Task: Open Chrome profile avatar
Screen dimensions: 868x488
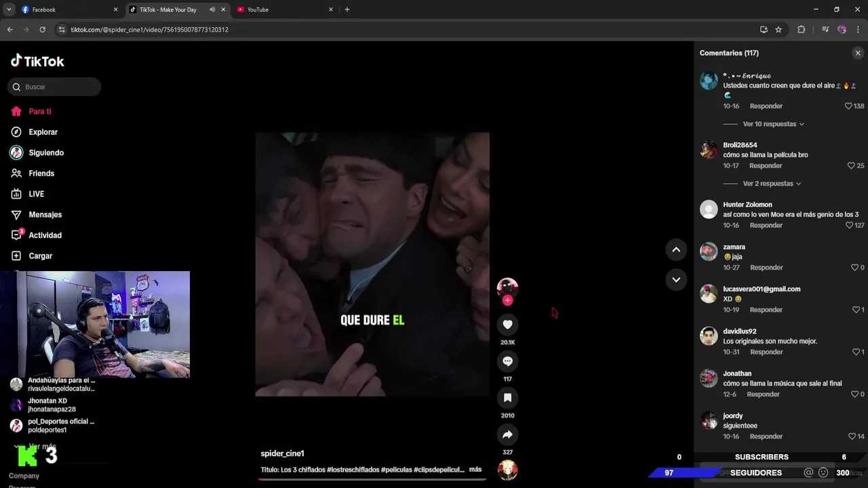Action: click(842, 30)
